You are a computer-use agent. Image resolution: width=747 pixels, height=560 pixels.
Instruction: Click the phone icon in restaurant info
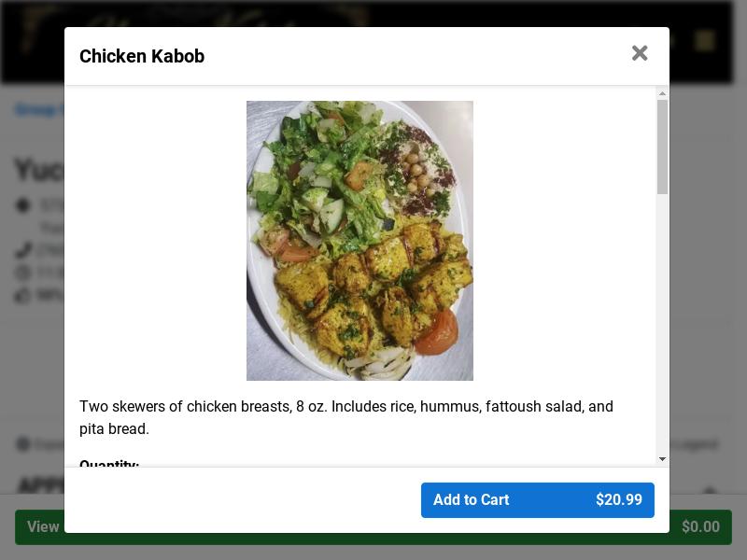22,250
